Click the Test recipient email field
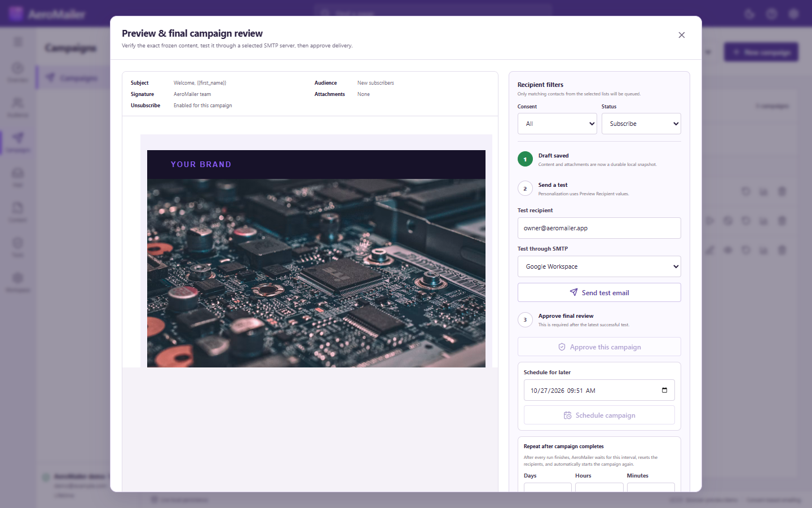Image resolution: width=812 pixels, height=508 pixels. [599, 228]
